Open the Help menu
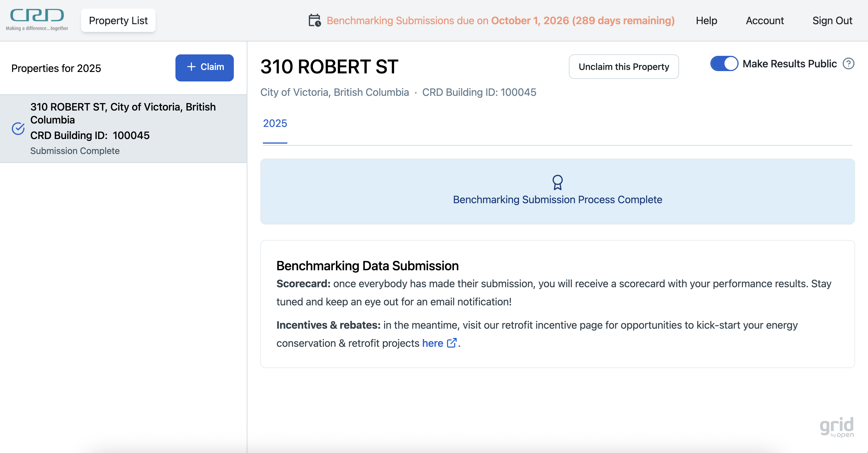Screen dimensions: 868x453 point(706,20)
